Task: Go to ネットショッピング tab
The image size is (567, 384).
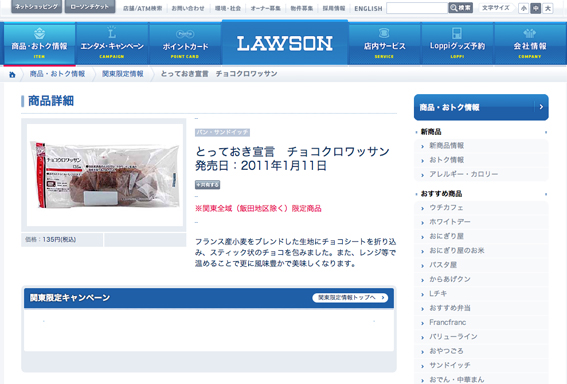Action: point(37,7)
